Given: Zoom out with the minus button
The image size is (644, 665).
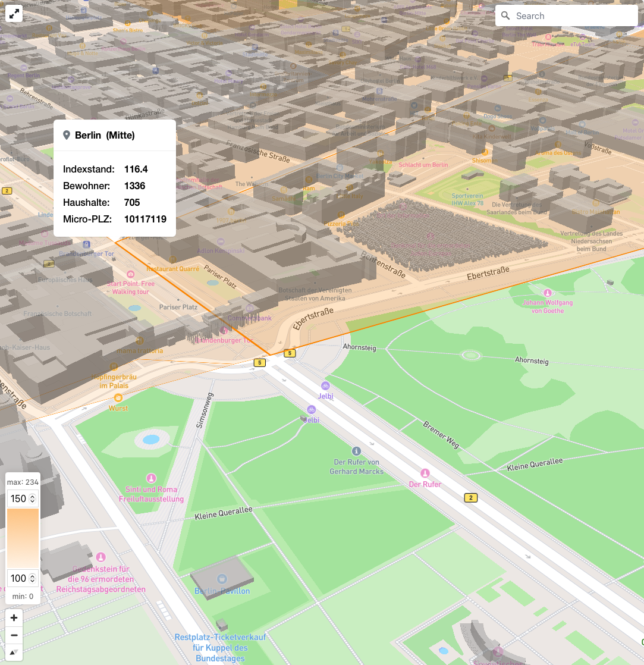Looking at the screenshot, I should (14, 635).
